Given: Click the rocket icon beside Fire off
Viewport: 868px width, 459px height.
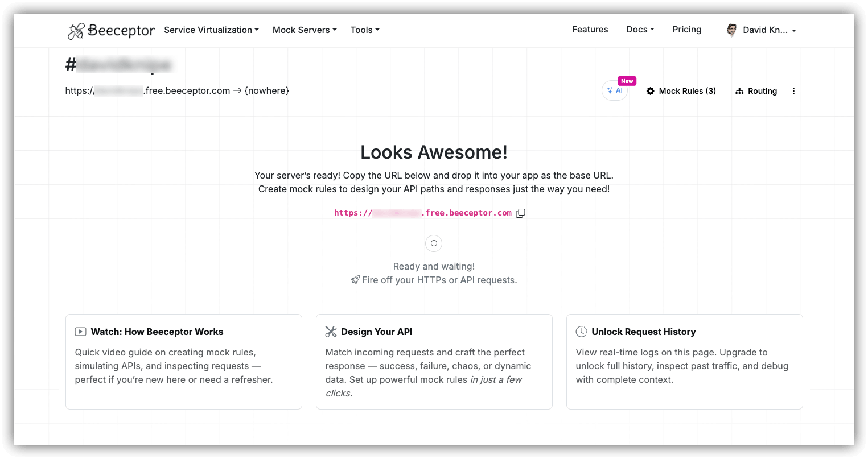Looking at the screenshot, I should point(355,280).
